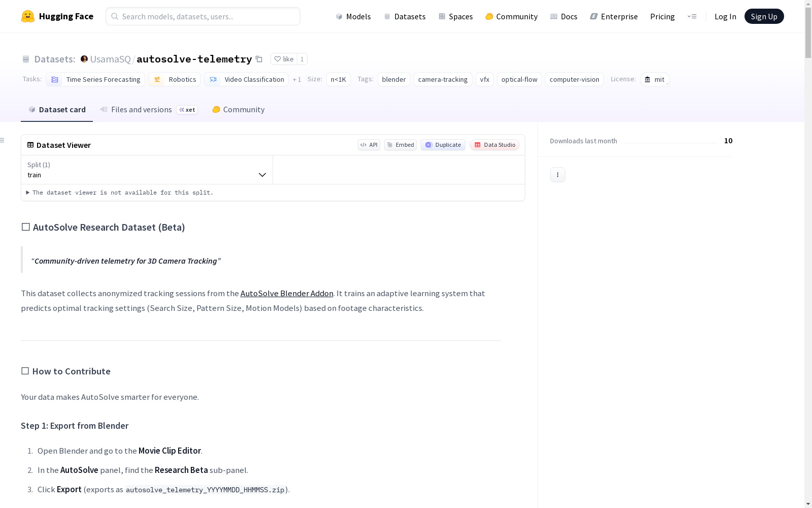Viewport: 812px width, 508px height.
Task: Click the 'AutoSolve Research Dataset (Beta)' heading
Action: coord(103,227)
